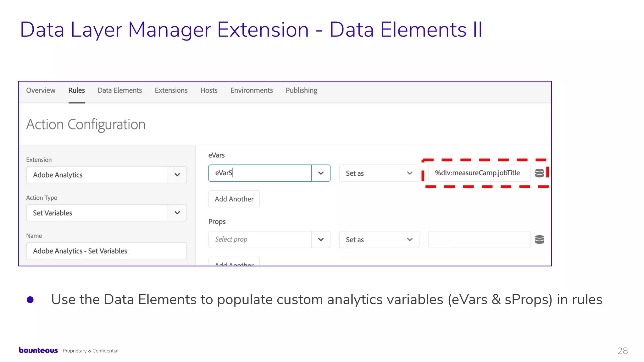The width and height of the screenshot is (644, 362).
Task: Select the Rules tab
Action: 77,90
